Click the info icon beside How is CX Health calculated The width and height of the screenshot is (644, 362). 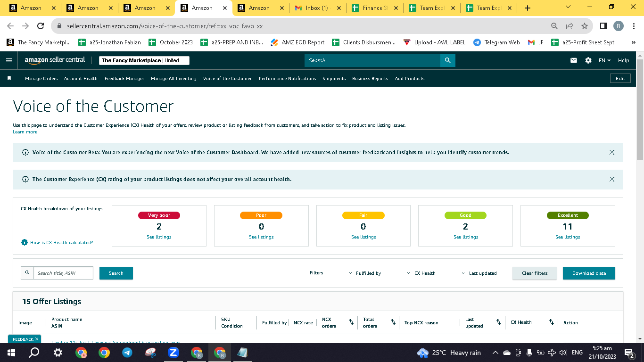(25, 242)
